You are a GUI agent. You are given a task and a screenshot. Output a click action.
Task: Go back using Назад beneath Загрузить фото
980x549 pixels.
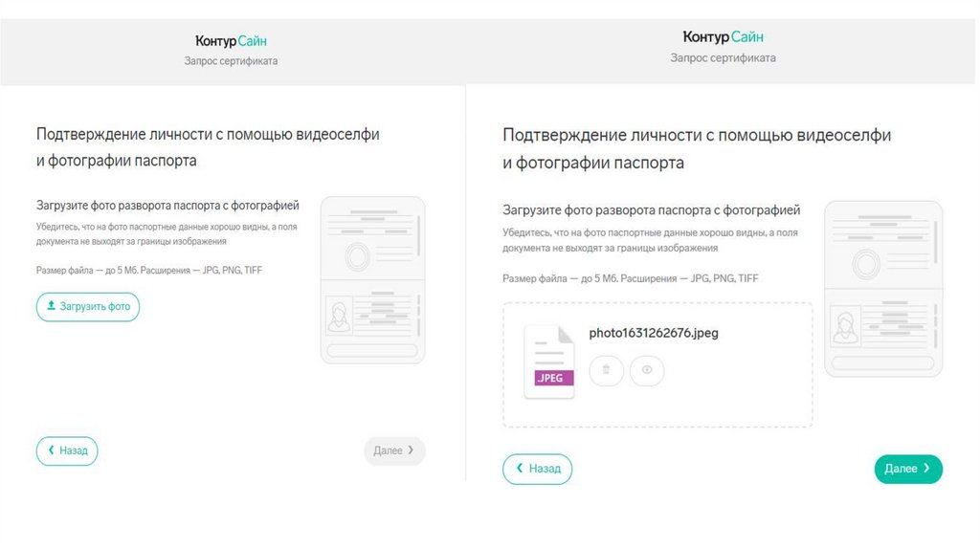(x=67, y=450)
